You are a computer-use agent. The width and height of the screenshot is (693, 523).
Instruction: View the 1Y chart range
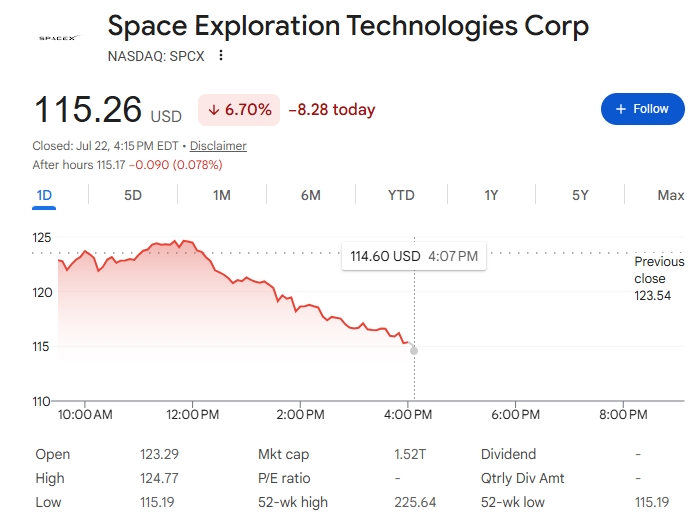pyautogui.click(x=491, y=195)
